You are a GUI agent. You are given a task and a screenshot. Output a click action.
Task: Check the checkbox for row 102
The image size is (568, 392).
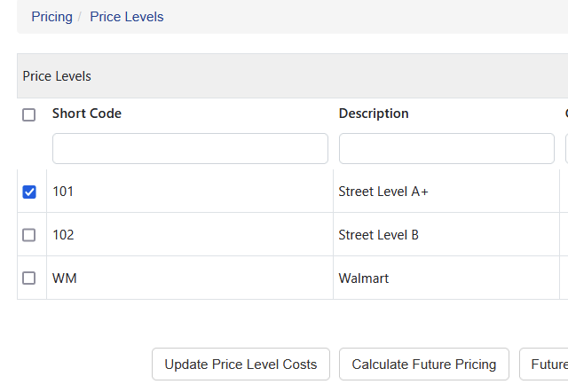29,235
